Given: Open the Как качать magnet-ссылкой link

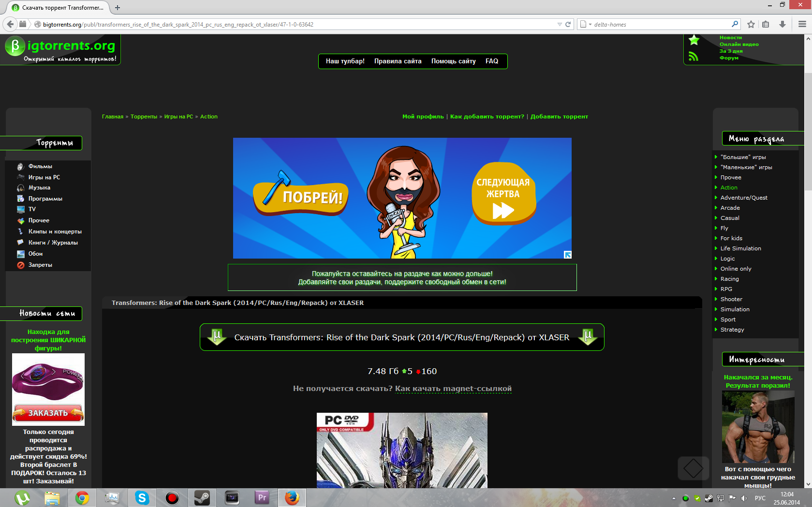Looking at the screenshot, I should [x=453, y=389].
